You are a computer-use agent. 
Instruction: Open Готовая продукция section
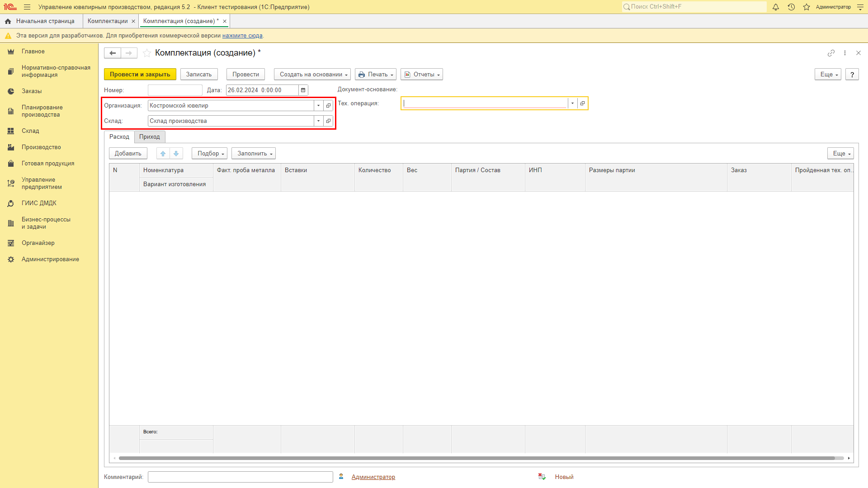coord(48,164)
